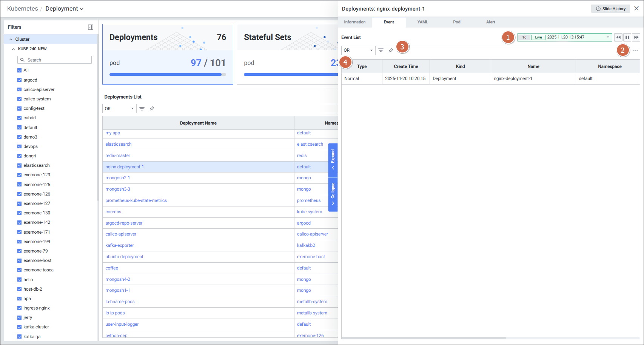Screen dimensions: 644x345
Task: Uncheck the argocd namespace checkbox
Action: pyautogui.click(x=20, y=80)
